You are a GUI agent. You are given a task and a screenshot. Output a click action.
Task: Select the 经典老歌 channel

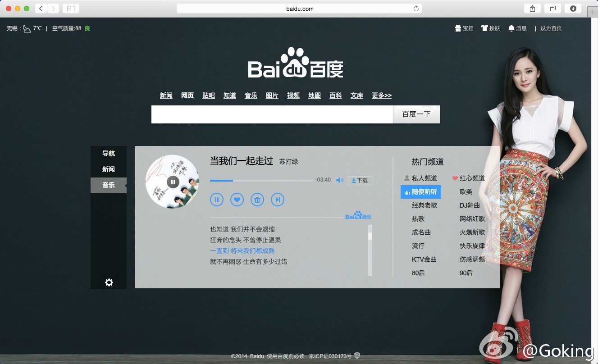[x=425, y=205]
